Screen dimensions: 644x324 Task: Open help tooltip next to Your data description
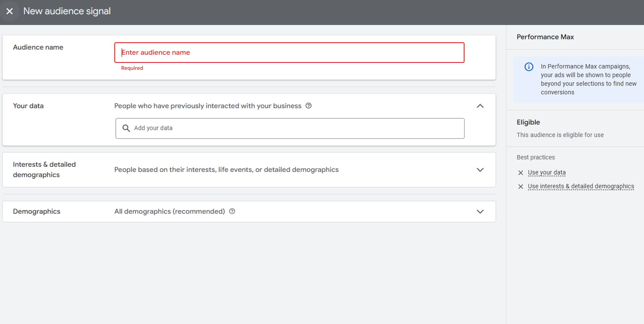(x=308, y=105)
